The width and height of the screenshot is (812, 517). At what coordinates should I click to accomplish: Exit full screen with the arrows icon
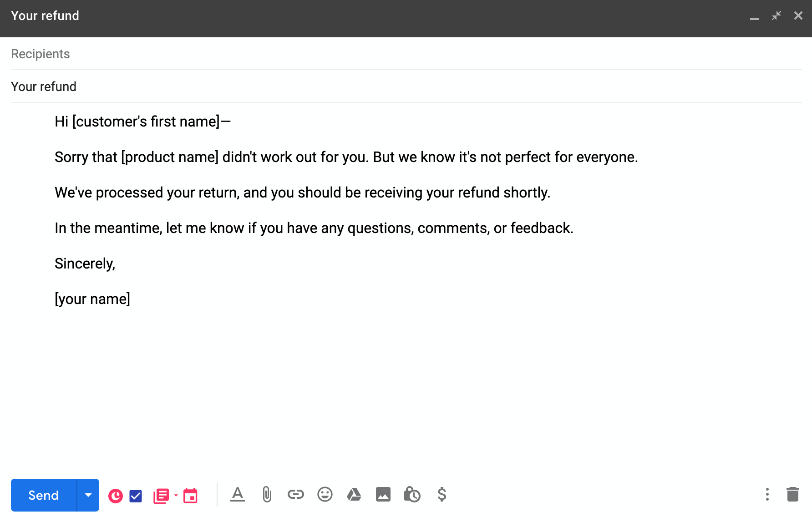pyautogui.click(x=776, y=16)
